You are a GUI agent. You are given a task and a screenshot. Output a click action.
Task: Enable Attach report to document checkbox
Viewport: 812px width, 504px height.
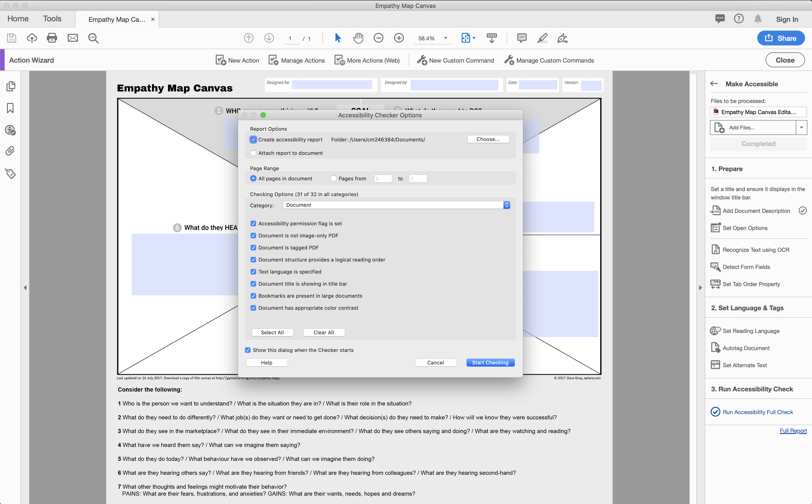pyautogui.click(x=253, y=153)
